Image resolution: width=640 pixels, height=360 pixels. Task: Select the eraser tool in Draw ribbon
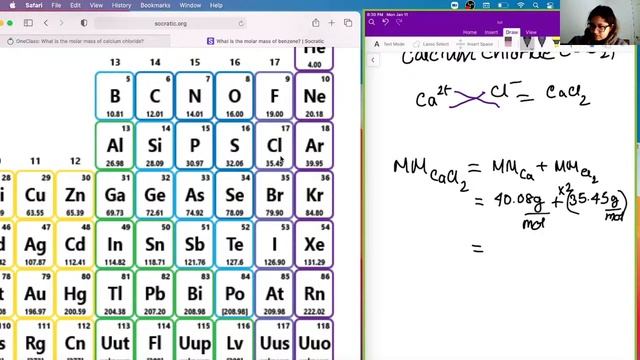(x=508, y=42)
